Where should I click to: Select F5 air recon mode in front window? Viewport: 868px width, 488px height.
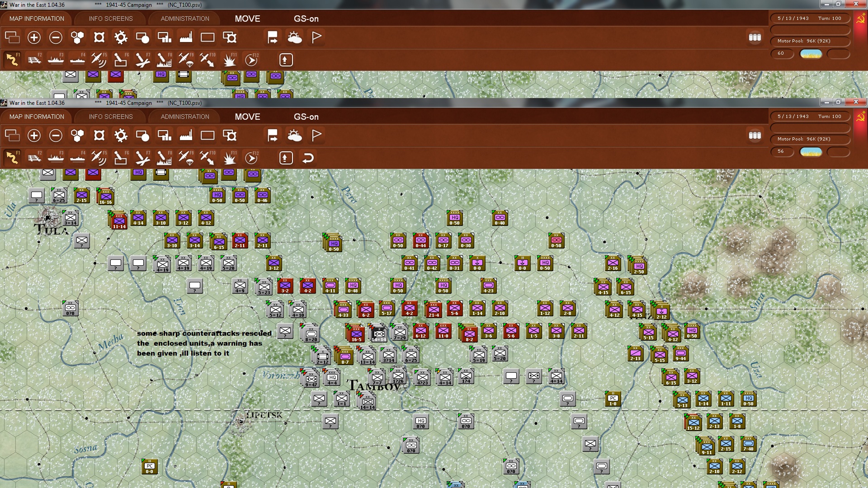tap(99, 158)
